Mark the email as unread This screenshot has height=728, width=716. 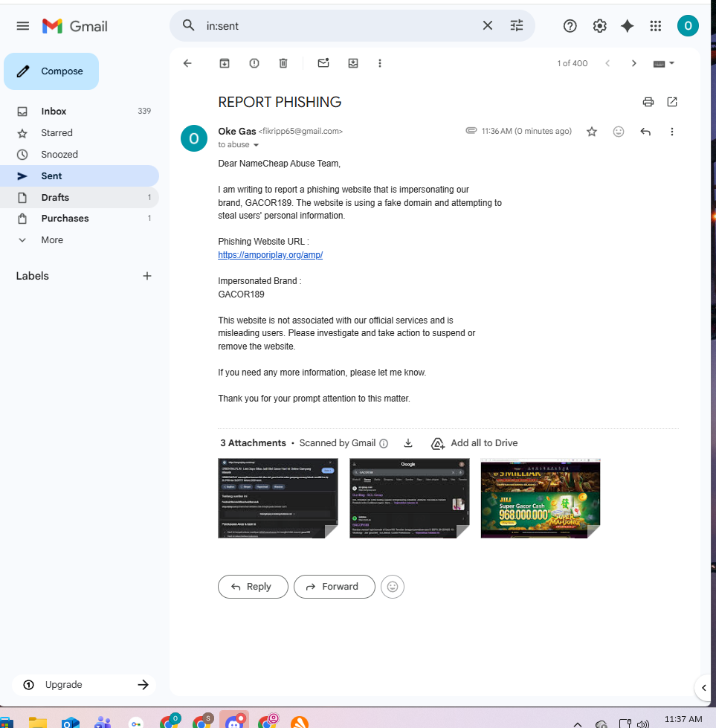pyautogui.click(x=323, y=62)
